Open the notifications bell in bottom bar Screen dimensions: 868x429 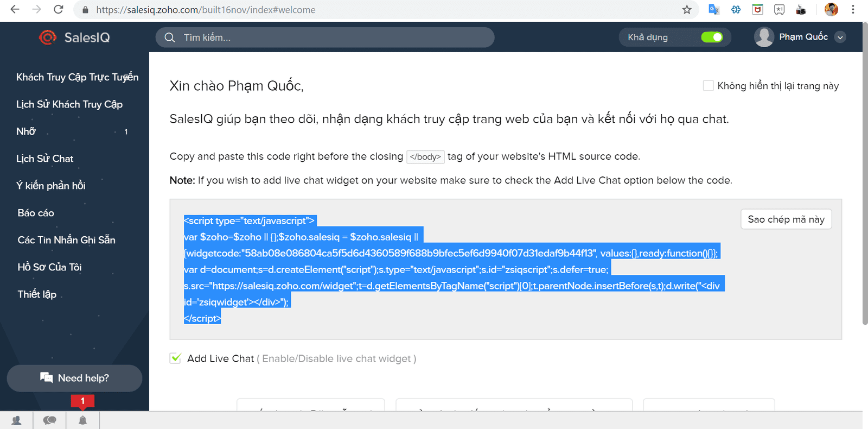(82, 420)
